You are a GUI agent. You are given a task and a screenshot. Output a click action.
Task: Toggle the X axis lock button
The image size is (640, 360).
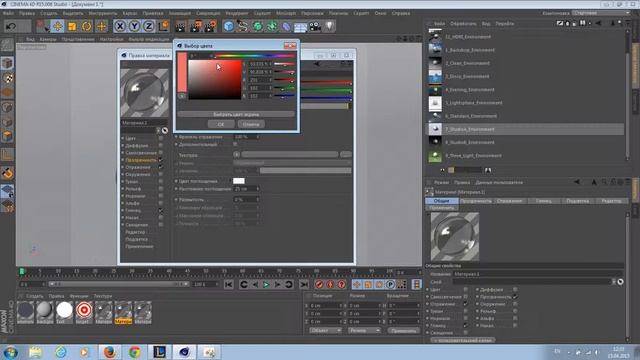[120, 27]
